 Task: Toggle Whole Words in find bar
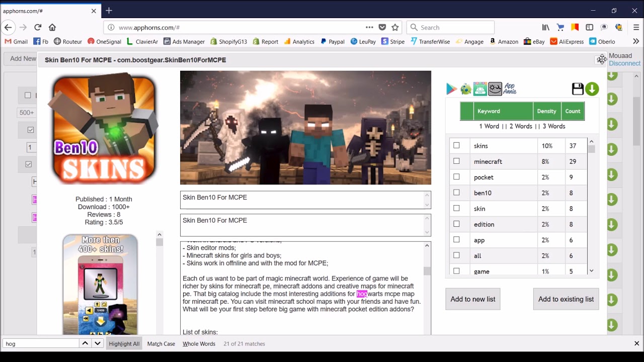pos(199,344)
